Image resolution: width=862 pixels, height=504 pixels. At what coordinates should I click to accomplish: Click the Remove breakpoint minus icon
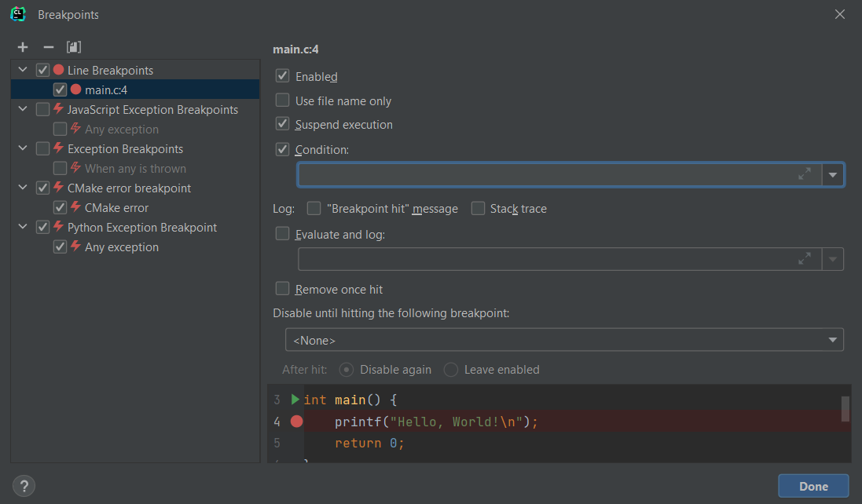pyautogui.click(x=48, y=47)
